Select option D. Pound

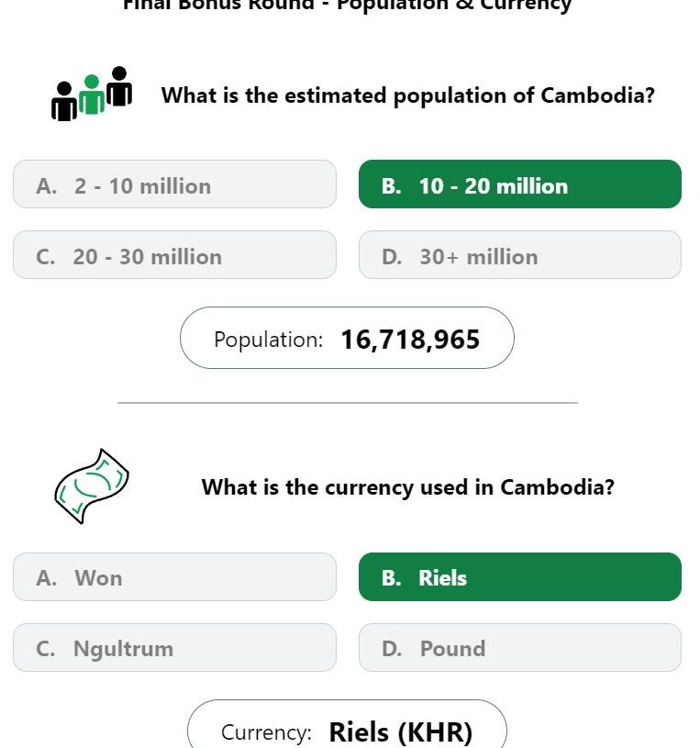pyautogui.click(x=520, y=647)
